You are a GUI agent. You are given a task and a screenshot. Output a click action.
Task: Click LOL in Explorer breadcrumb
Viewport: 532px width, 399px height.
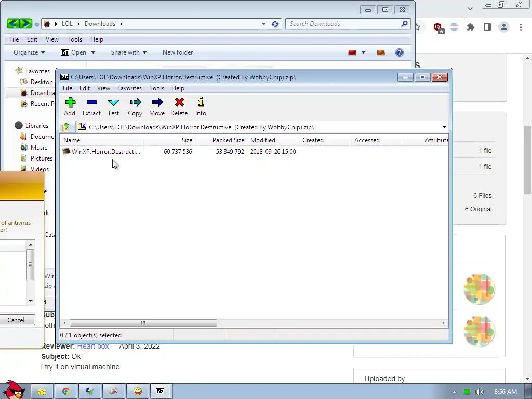pos(67,24)
